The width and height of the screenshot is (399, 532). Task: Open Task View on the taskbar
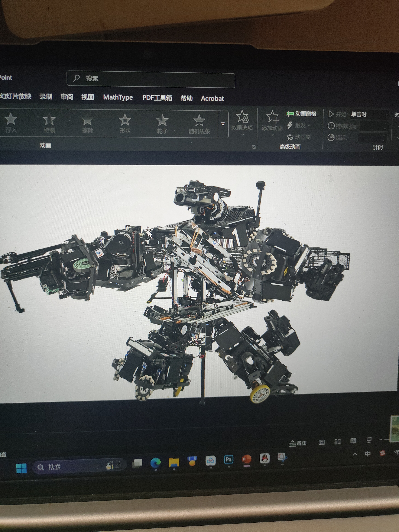tap(137, 463)
